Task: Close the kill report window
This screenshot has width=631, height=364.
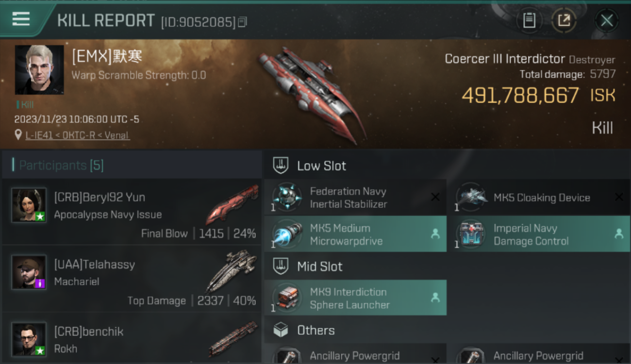Action: [607, 20]
